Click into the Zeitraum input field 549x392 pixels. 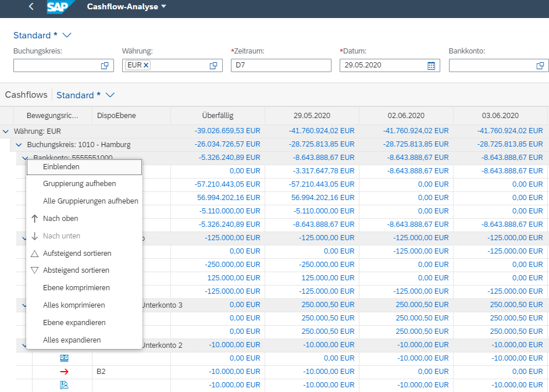(x=280, y=65)
